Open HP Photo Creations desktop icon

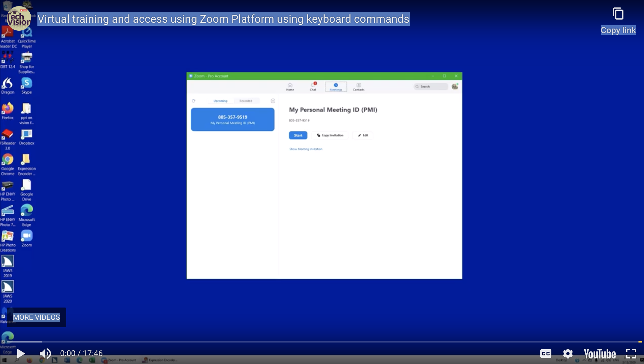8,241
